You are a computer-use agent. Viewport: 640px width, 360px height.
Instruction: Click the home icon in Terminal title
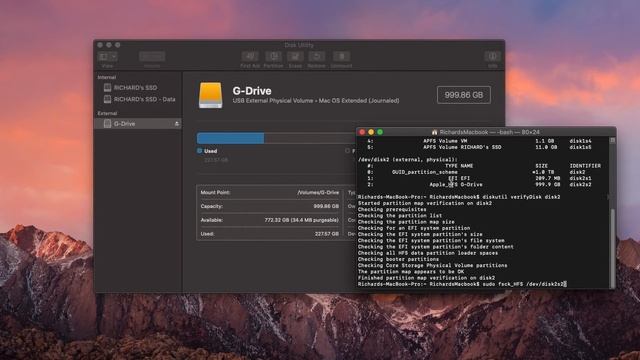[x=434, y=132]
